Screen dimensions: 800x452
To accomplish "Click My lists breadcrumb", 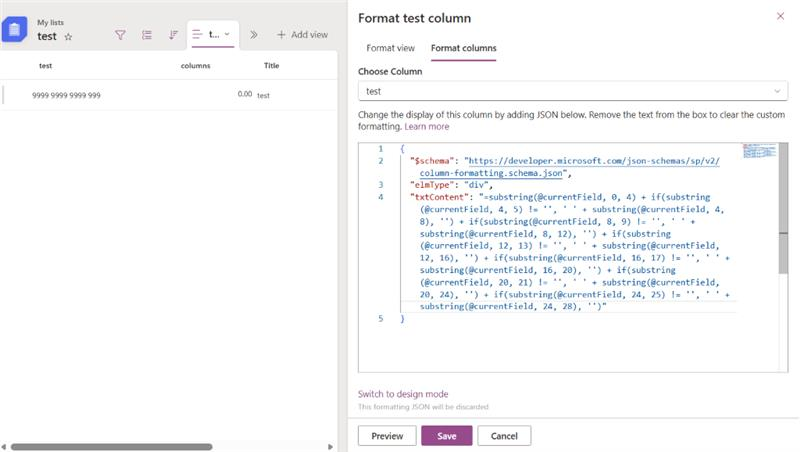I will [x=51, y=22].
